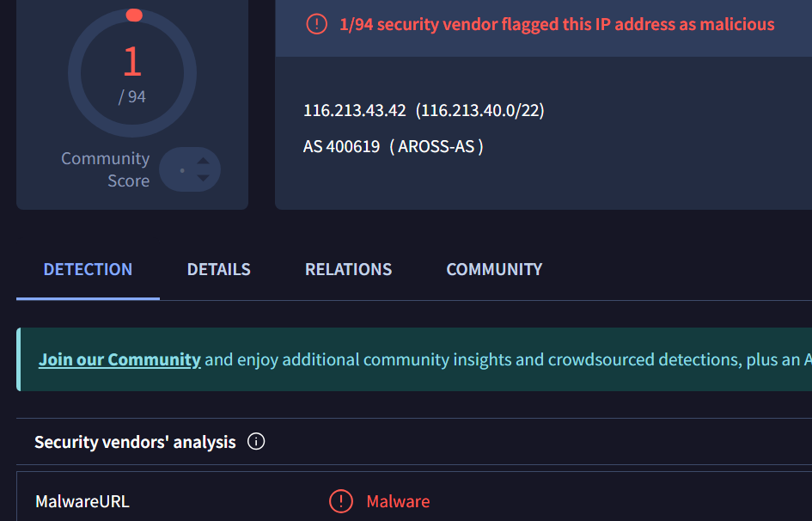Click the AROSS-AS owner name
Screen dimensions: 812x521
click(437, 147)
